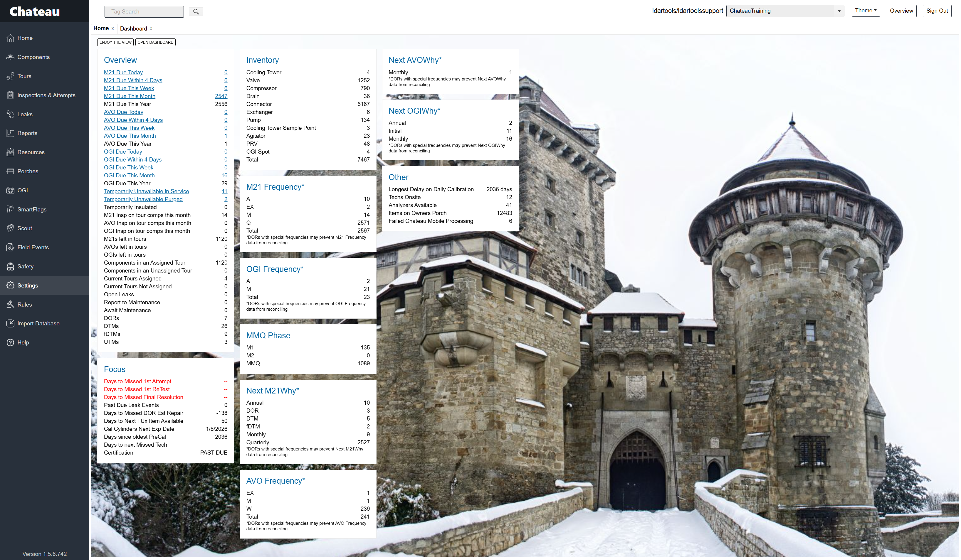961x560 pixels.
Task: Click the Home house icon in sidebar
Action: (10, 38)
